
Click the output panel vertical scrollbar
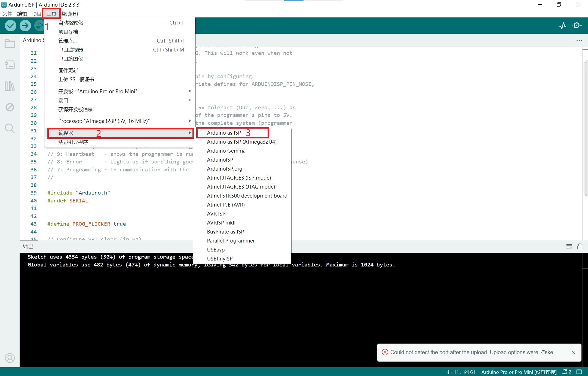[585, 310]
